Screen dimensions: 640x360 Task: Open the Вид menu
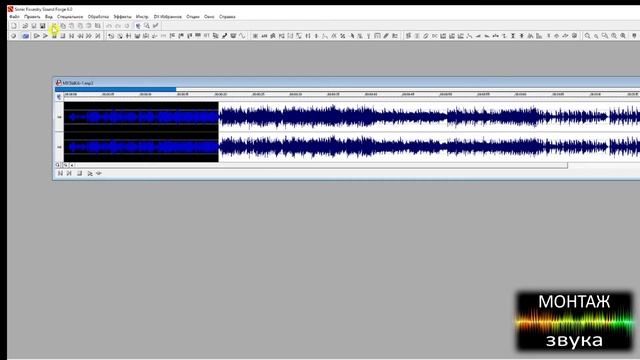coord(49,17)
